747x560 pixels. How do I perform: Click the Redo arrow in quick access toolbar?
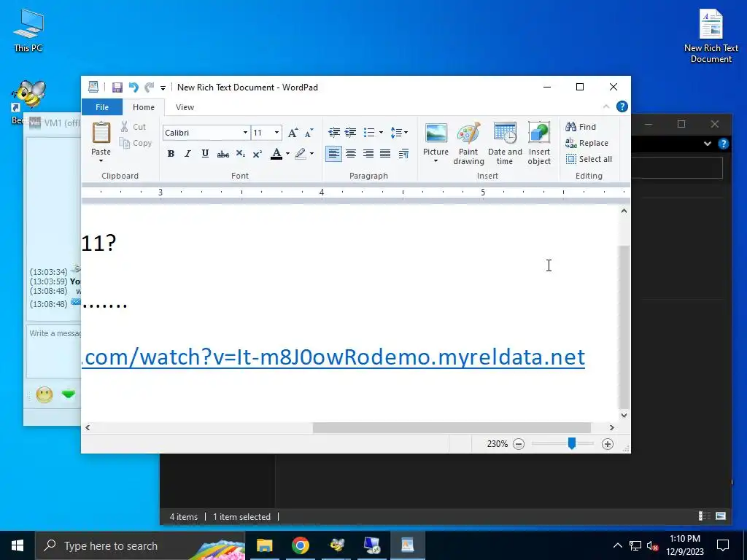[x=149, y=87]
